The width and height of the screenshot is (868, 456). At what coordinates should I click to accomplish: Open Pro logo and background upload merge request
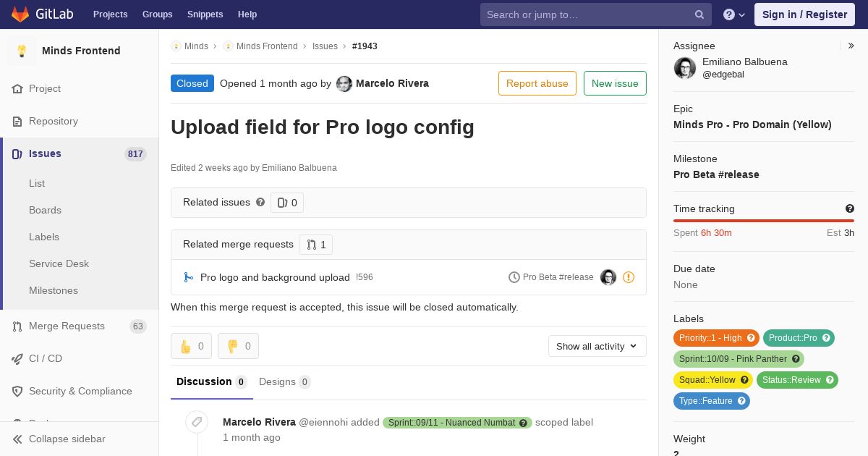275,277
